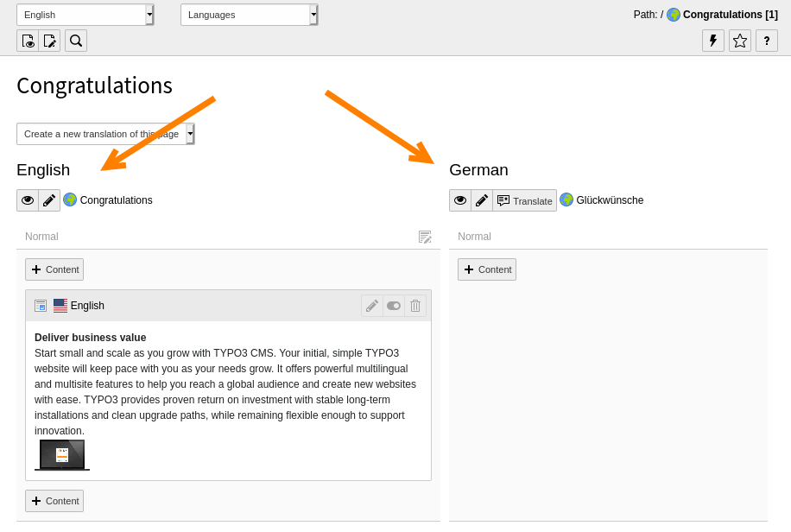Open the Languages view mode dropdown
Image resolution: width=791 pixels, height=532 pixels.
(x=249, y=15)
